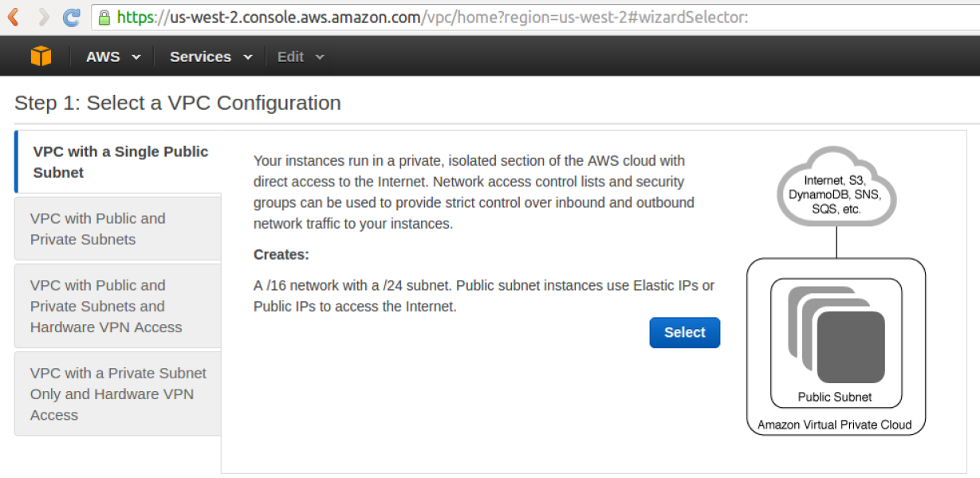Click the Internet services cloud in the diagram

pyautogui.click(x=836, y=187)
